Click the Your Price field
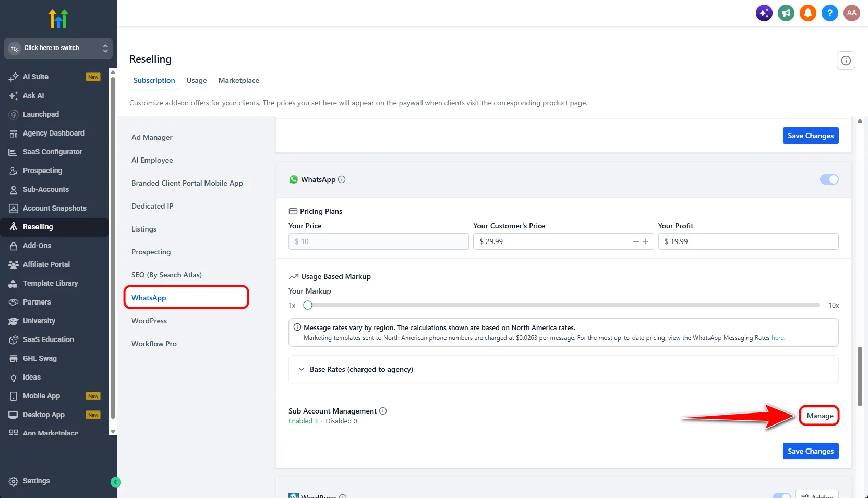The width and height of the screenshot is (868, 498). point(378,241)
